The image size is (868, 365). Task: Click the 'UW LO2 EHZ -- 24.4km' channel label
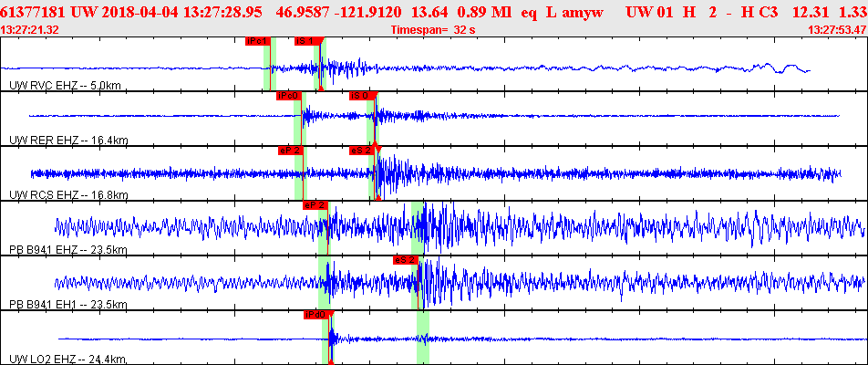point(68,360)
